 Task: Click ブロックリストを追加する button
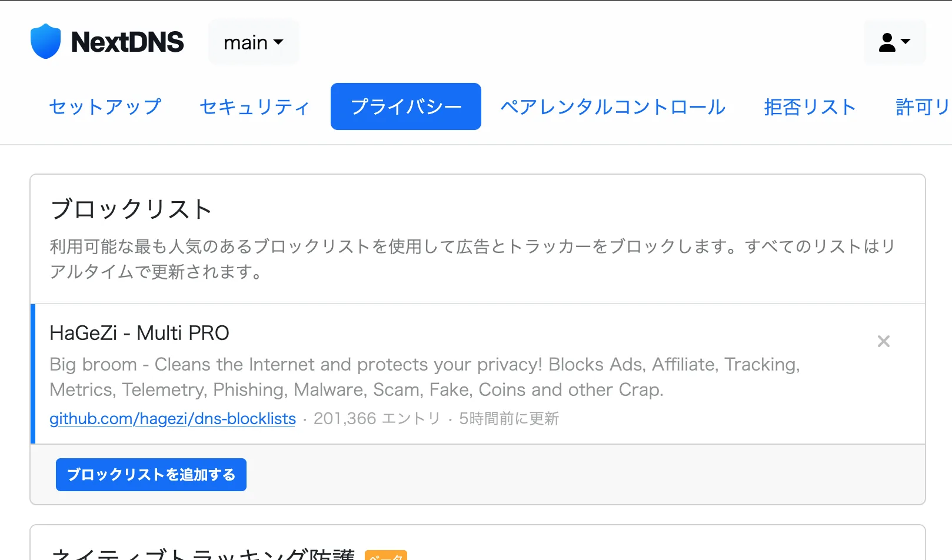click(x=151, y=475)
